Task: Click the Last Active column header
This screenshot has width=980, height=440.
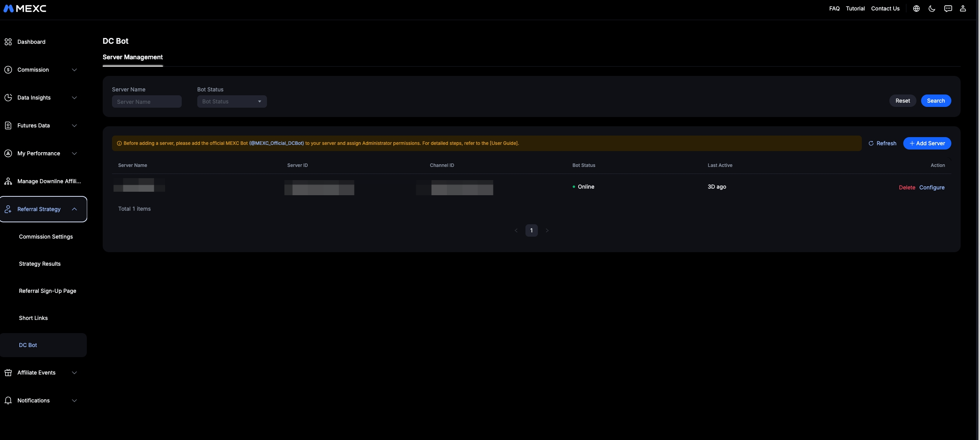Action: click(720, 165)
